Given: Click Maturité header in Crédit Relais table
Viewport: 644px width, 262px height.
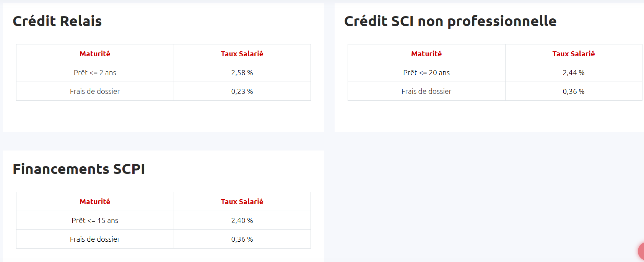Looking at the screenshot, I should point(95,54).
